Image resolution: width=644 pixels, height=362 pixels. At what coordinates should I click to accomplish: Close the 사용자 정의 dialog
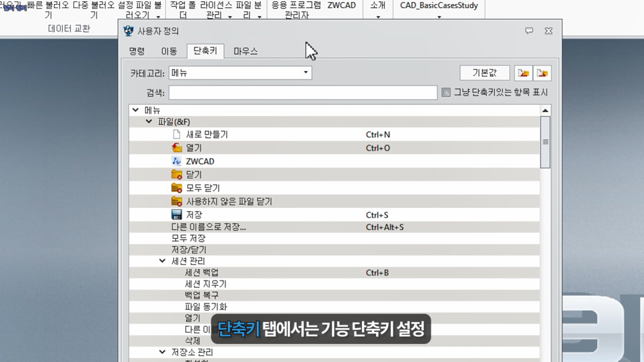pyautogui.click(x=549, y=31)
